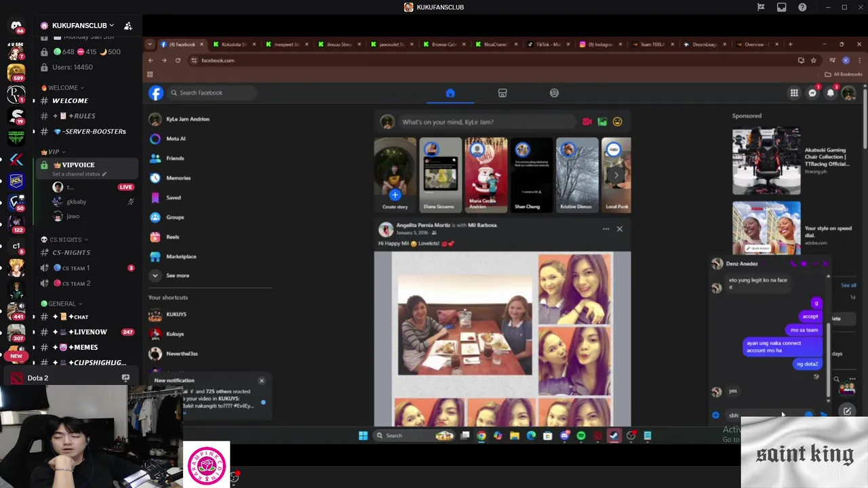The width and height of the screenshot is (868, 488).
Task: Open Facebook notifications bell
Action: point(831,93)
